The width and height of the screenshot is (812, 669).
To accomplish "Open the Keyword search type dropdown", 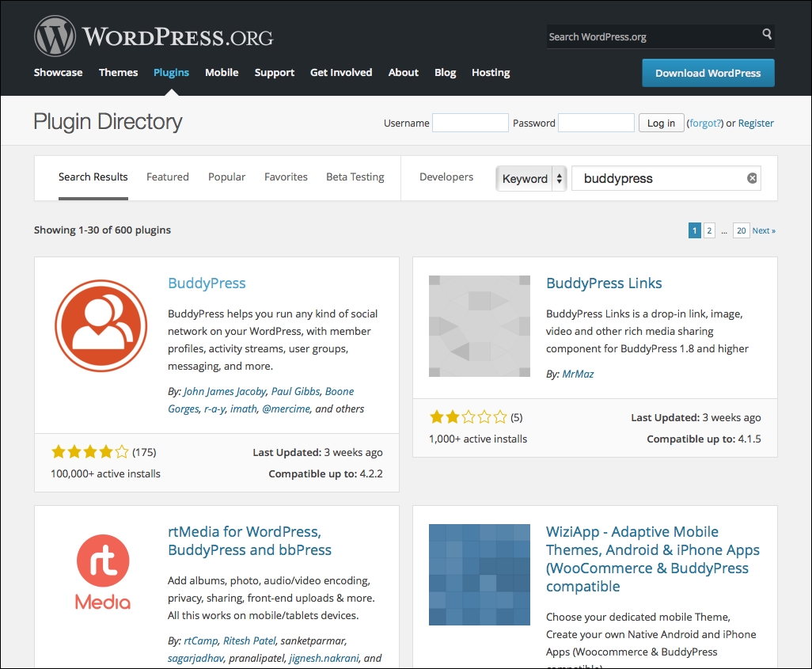I will click(531, 179).
